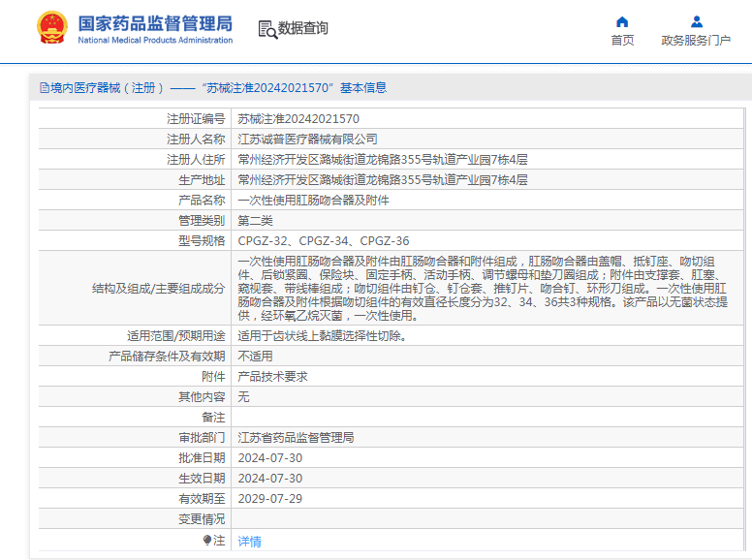752x560 pixels.
Task: Click the document icon before 境内医疗器械
Action: [45, 88]
